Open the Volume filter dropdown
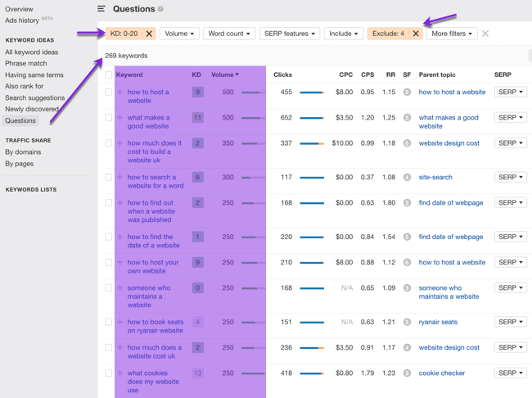This screenshot has width=532, height=398. (x=179, y=34)
